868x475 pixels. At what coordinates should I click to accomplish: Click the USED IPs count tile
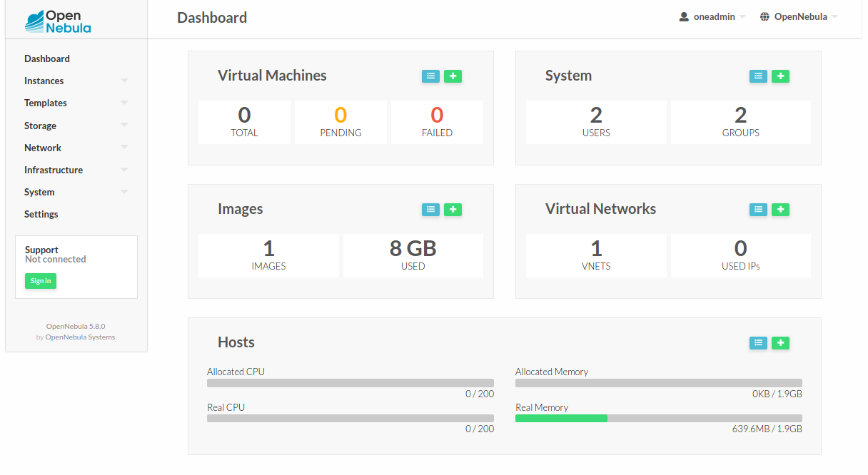pyautogui.click(x=741, y=255)
